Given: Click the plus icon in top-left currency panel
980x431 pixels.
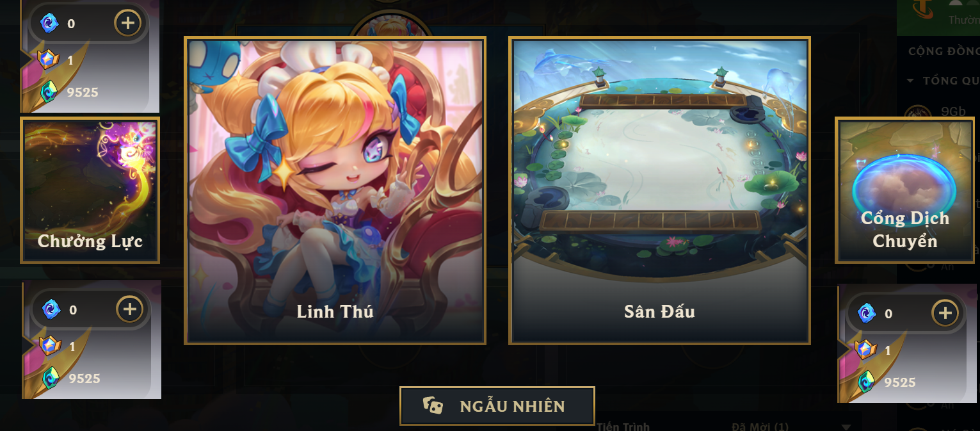Looking at the screenshot, I should pos(128,23).
